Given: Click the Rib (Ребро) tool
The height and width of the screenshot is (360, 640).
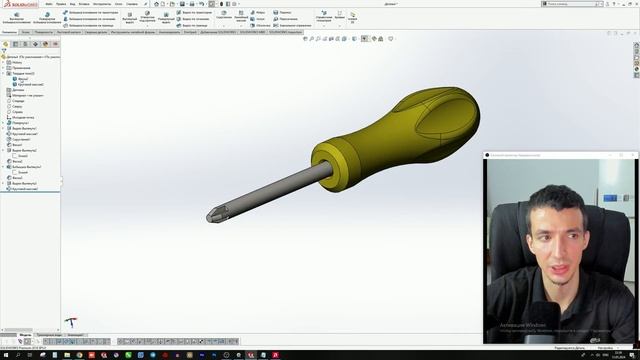Looking at the screenshot, I should [258, 13].
